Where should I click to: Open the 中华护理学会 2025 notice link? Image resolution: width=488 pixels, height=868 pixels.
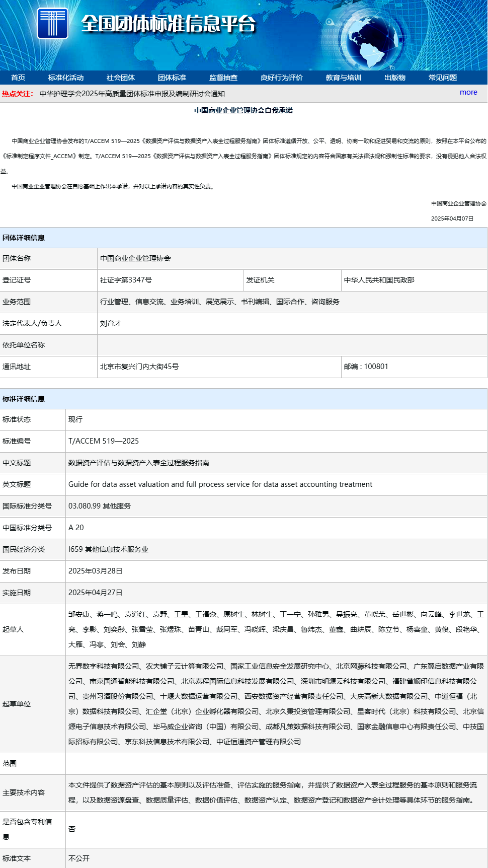click(132, 94)
